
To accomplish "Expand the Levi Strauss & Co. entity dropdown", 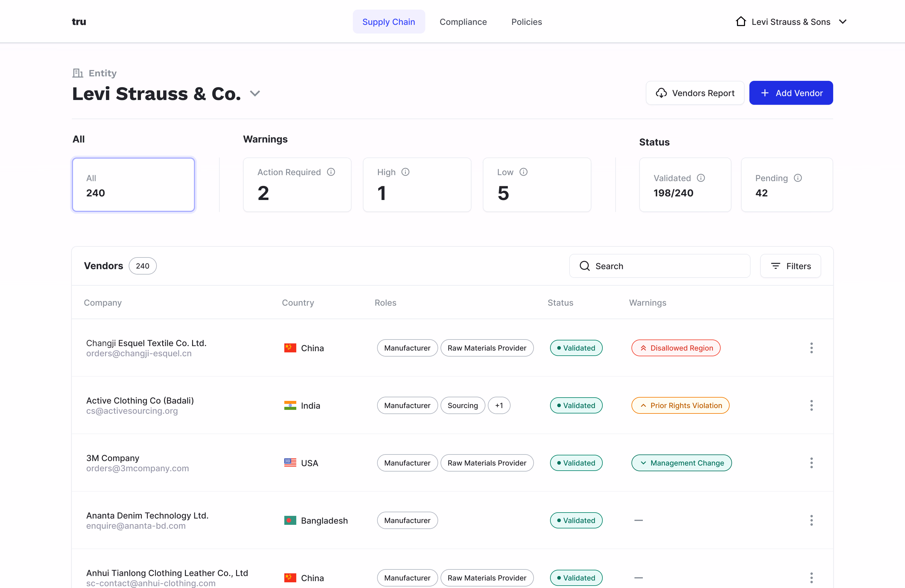I will pyautogui.click(x=255, y=94).
